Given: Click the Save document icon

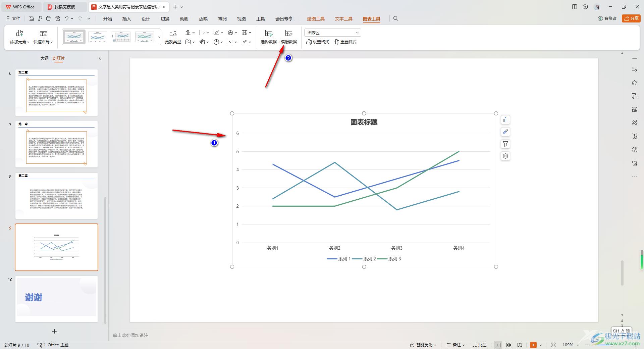Looking at the screenshot, I should 31,18.
